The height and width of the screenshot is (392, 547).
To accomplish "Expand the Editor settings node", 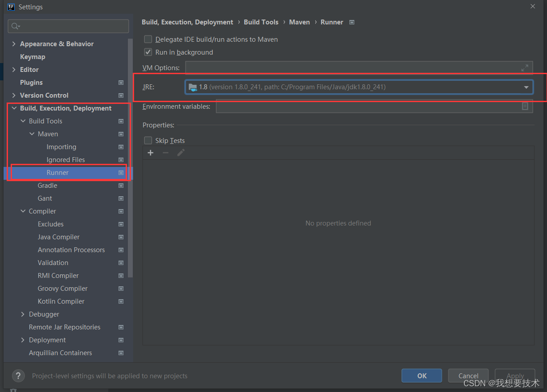I will tap(14, 70).
